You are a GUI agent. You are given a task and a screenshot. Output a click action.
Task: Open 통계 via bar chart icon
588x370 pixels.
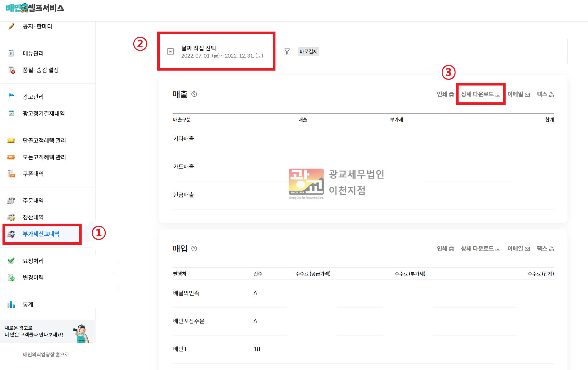[x=11, y=304]
